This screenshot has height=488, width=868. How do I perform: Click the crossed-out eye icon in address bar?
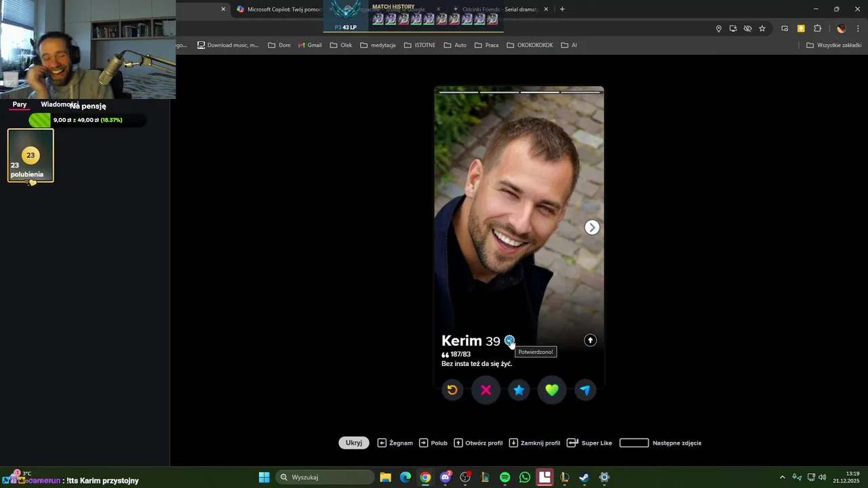click(747, 28)
